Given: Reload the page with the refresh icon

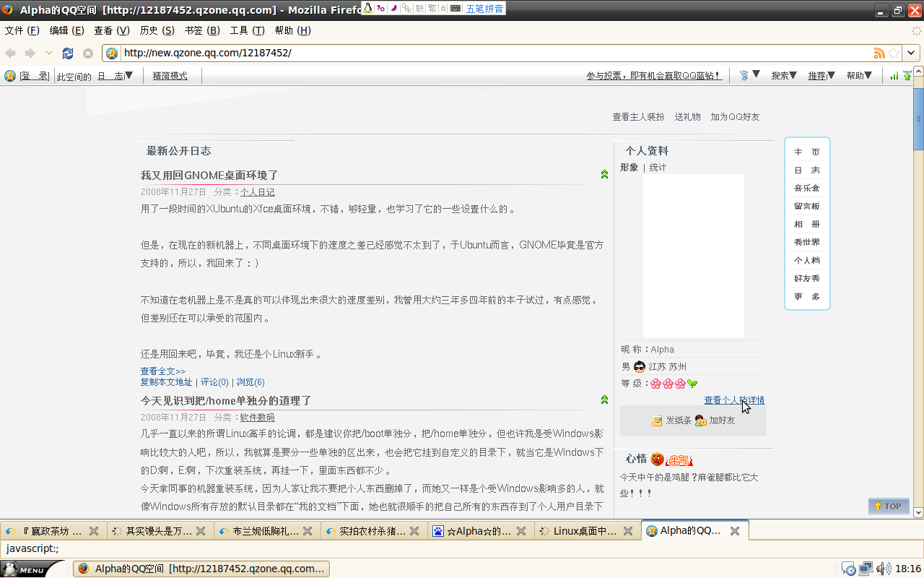Looking at the screenshot, I should pyautogui.click(x=68, y=53).
